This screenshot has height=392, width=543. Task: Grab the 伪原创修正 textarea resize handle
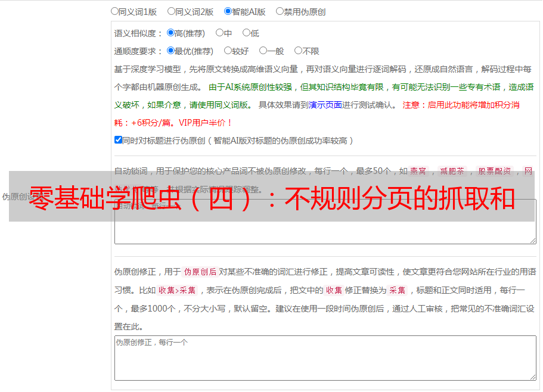(x=533, y=377)
